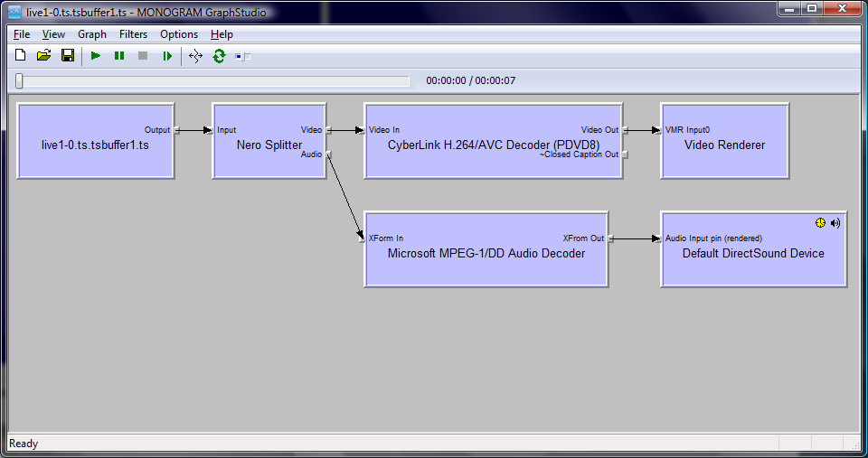Open a graph file via folder icon
Screen dimensions: 868x458
[43, 55]
